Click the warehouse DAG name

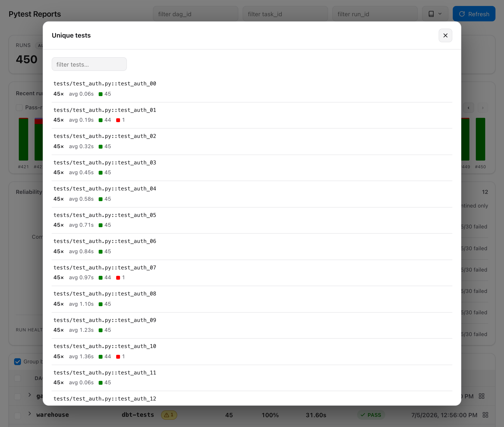coord(53,415)
